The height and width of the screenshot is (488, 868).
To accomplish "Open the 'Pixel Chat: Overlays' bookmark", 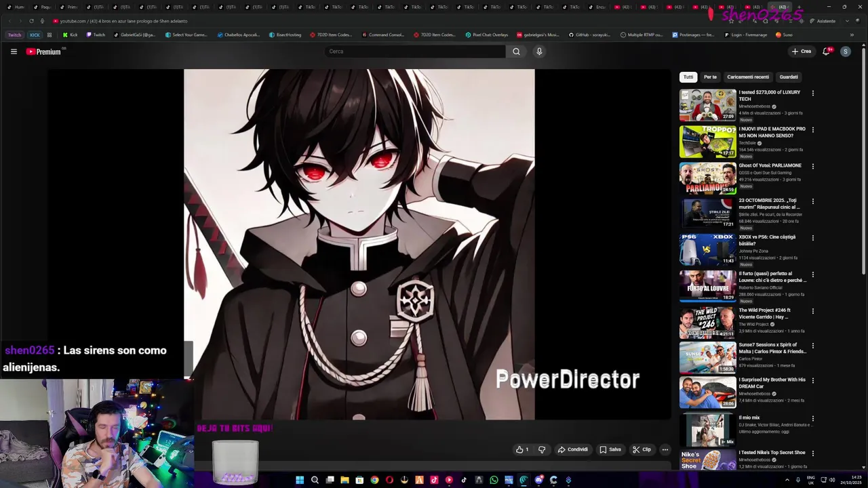I will coord(486,35).
